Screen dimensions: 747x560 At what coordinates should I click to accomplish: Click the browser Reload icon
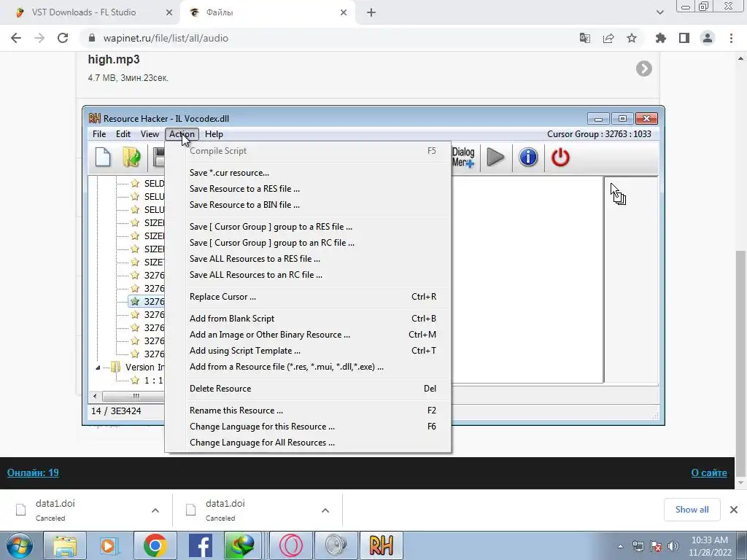(63, 38)
